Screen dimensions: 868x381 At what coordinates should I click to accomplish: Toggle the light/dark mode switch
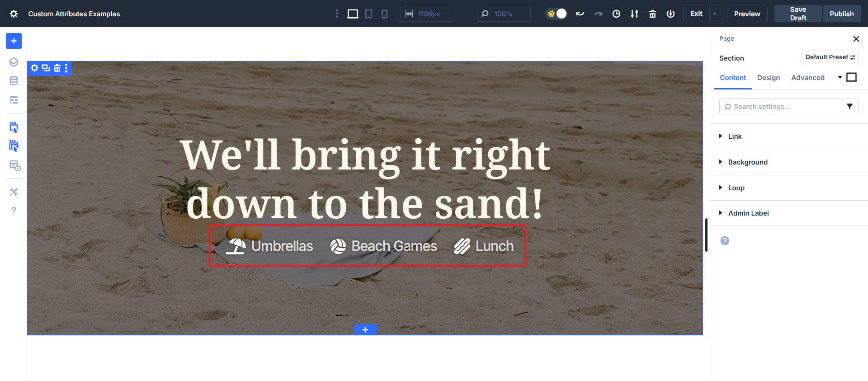pos(556,14)
